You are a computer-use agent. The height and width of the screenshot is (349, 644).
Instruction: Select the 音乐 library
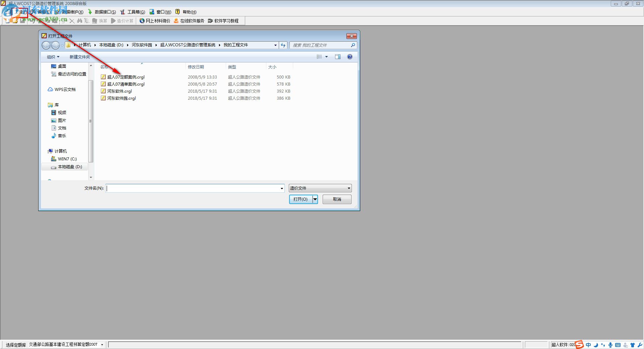[59, 136]
